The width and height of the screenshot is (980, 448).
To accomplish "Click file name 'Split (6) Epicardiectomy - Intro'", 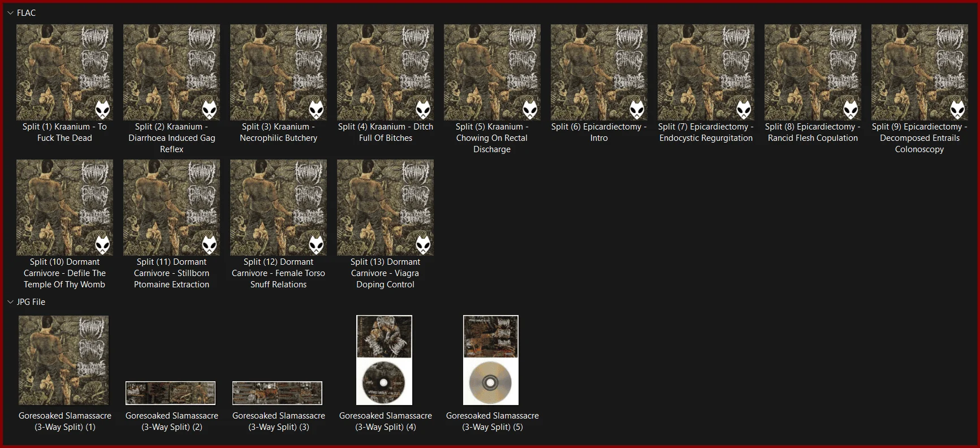I will coord(599,132).
